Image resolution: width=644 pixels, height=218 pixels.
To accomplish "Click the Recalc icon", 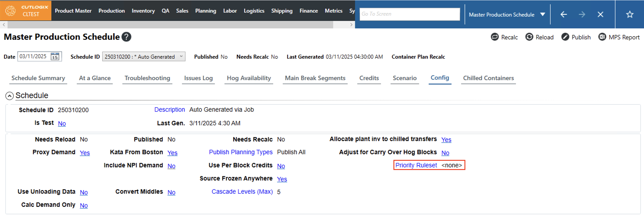I will point(495,37).
